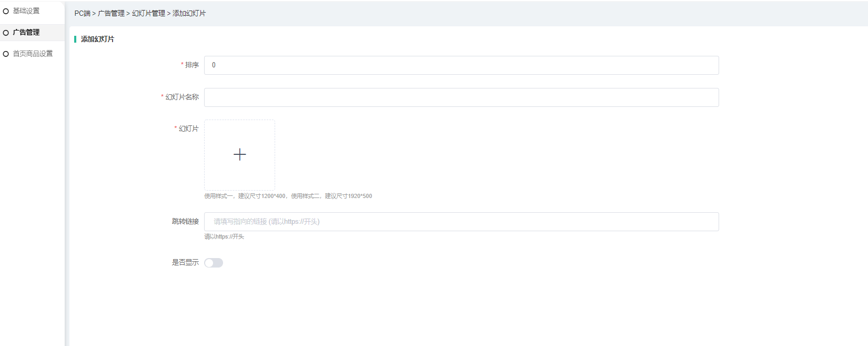Click the circle icon beside 首页商品设置

[6, 54]
